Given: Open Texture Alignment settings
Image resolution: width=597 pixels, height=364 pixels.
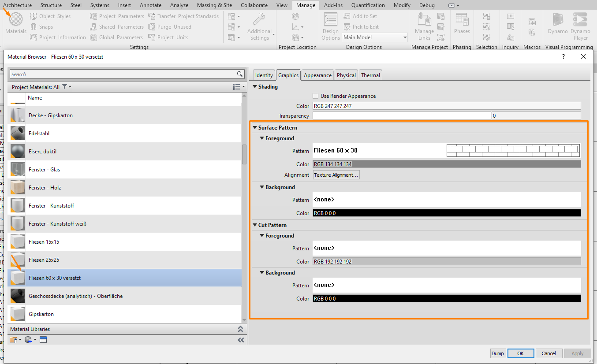Looking at the screenshot, I should pos(336,175).
